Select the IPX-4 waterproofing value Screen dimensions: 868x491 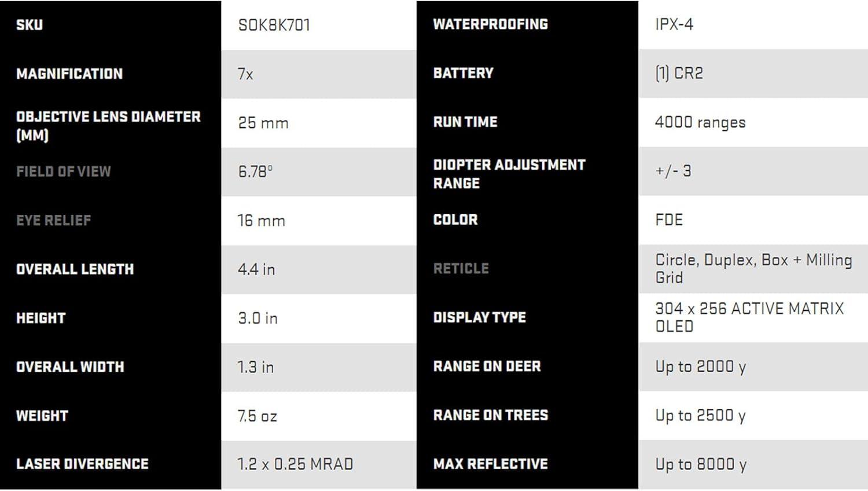coord(674,24)
